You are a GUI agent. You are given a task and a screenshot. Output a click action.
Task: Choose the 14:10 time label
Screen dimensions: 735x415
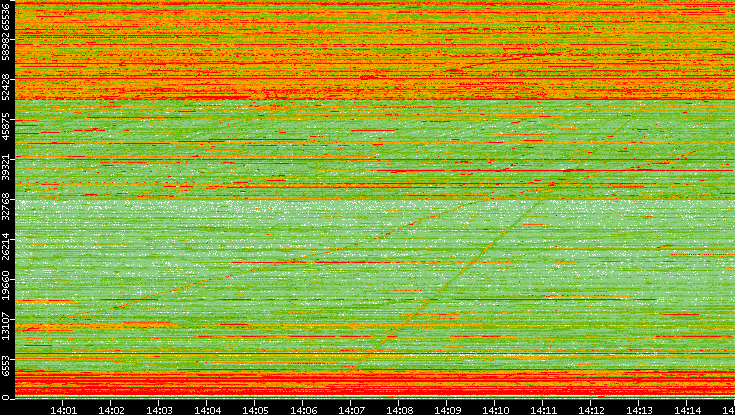tap(495, 410)
